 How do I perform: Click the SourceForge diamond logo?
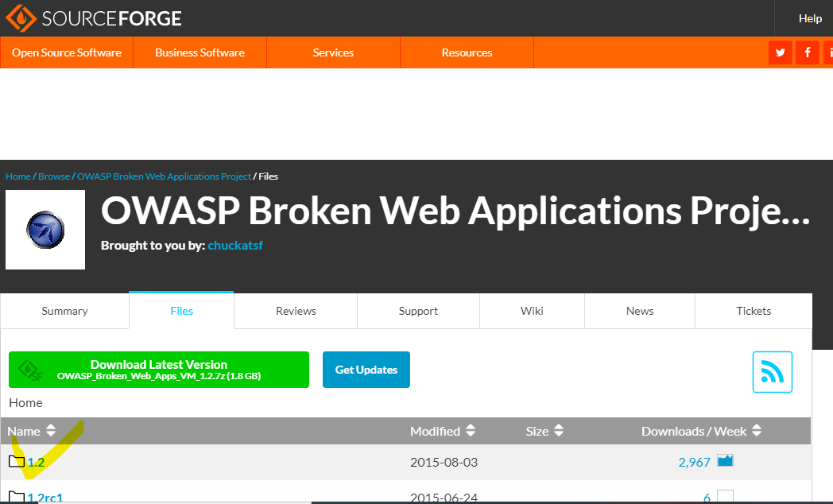[21, 17]
